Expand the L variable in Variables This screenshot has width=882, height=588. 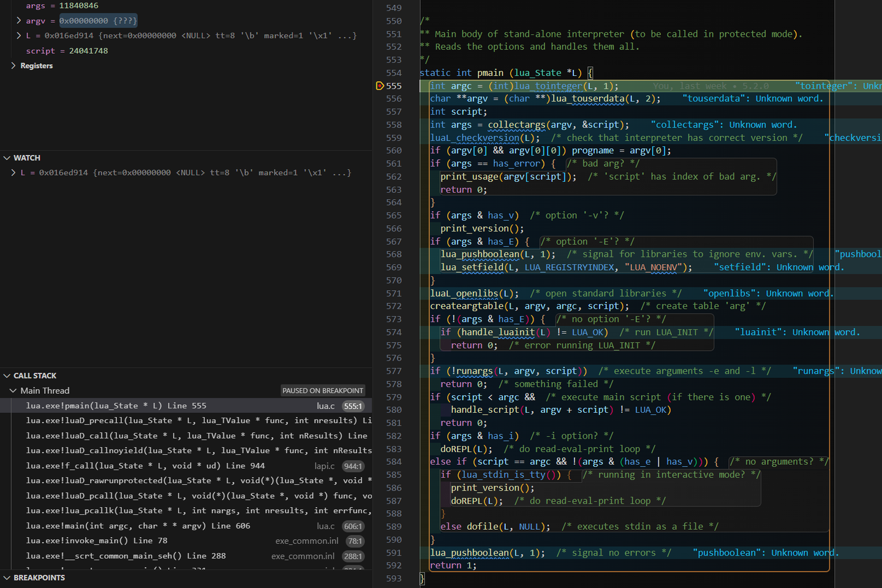point(19,36)
